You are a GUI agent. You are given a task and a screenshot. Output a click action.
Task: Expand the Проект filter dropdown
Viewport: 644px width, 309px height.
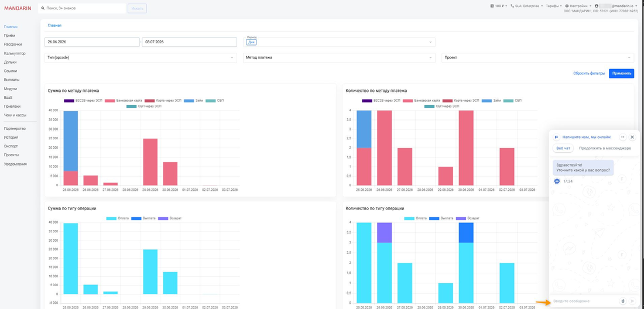(x=538, y=58)
